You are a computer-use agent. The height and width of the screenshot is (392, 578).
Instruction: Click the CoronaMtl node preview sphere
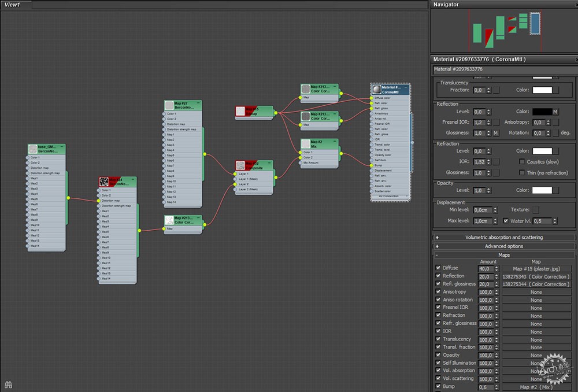click(x=376, y=89)
